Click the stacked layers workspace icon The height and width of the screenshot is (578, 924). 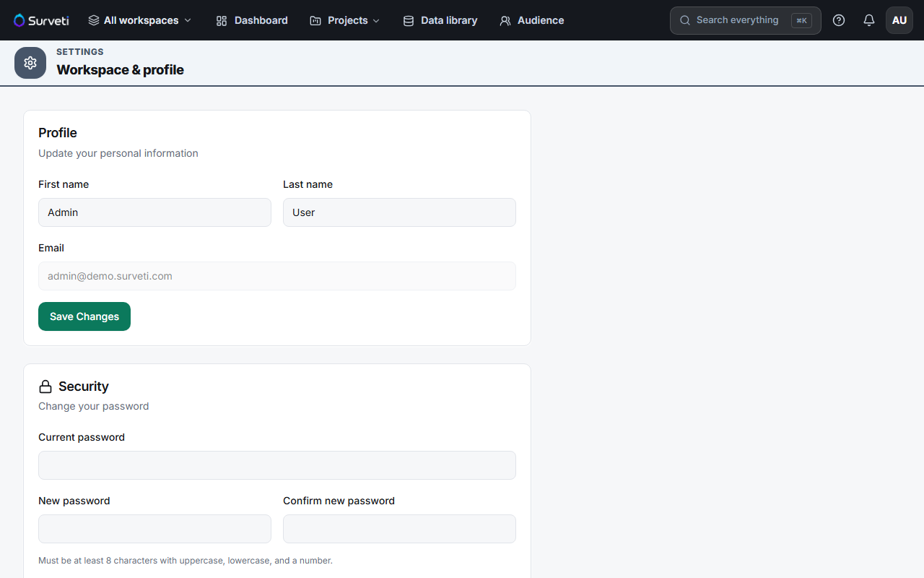(x=94, y=20)
